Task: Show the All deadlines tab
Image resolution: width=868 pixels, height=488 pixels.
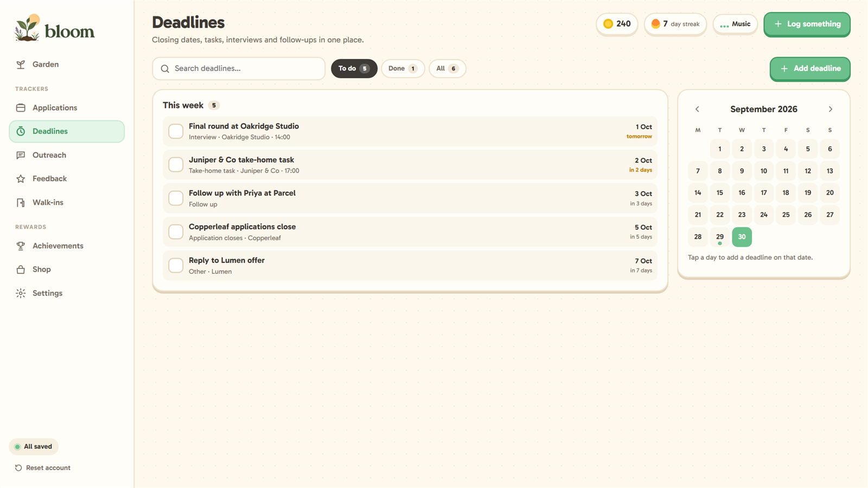Action: [447, 68]
